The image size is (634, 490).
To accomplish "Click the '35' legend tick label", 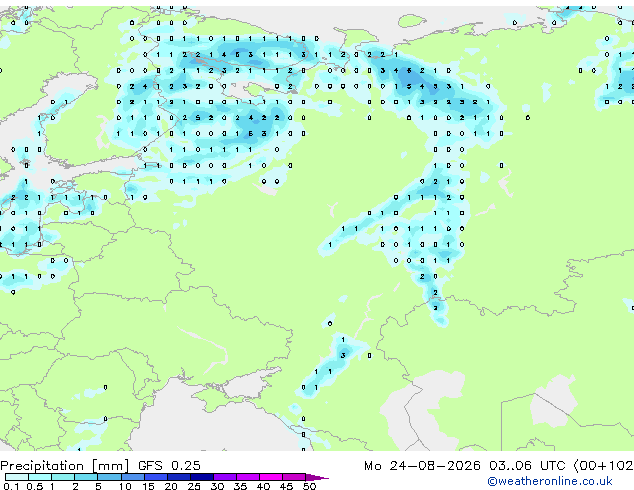I will [x=241, y=486].
